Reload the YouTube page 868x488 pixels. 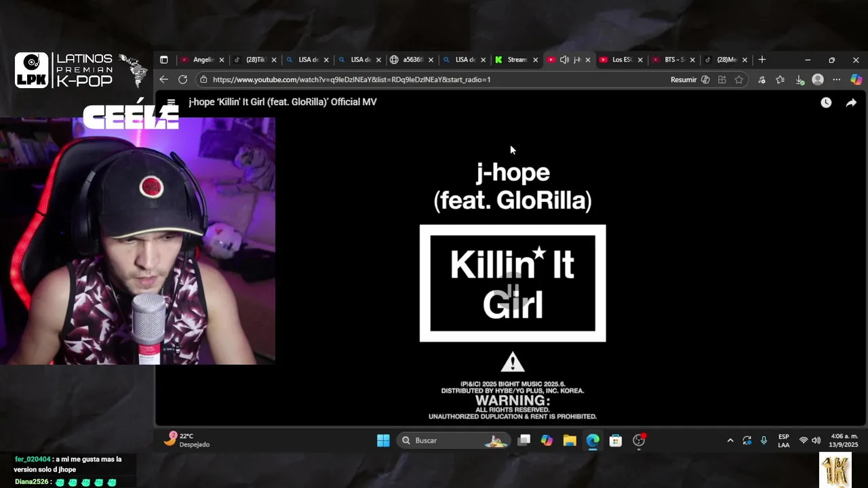(x=182, y=79)
